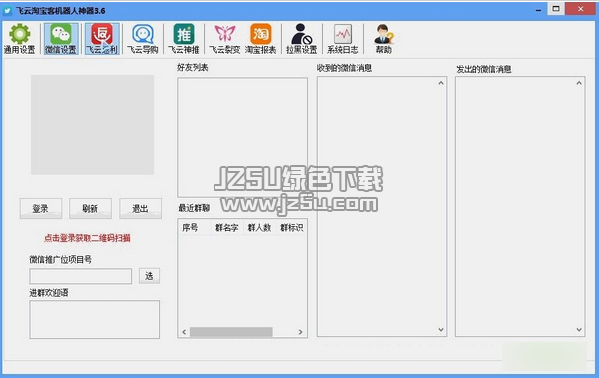Click the 刷新 refresh button
Screen dimensions: 599x378
tap(90, 208)
